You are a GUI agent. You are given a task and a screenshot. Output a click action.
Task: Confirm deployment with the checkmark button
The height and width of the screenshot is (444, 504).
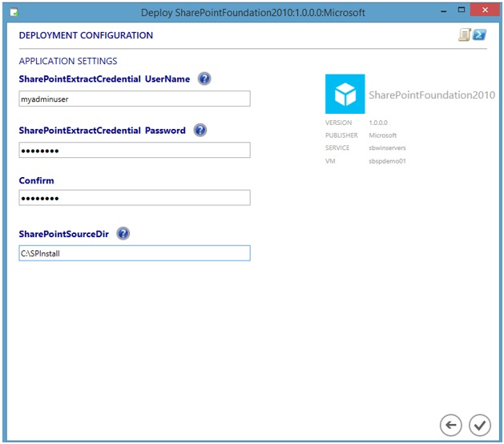tap(480, 425)
